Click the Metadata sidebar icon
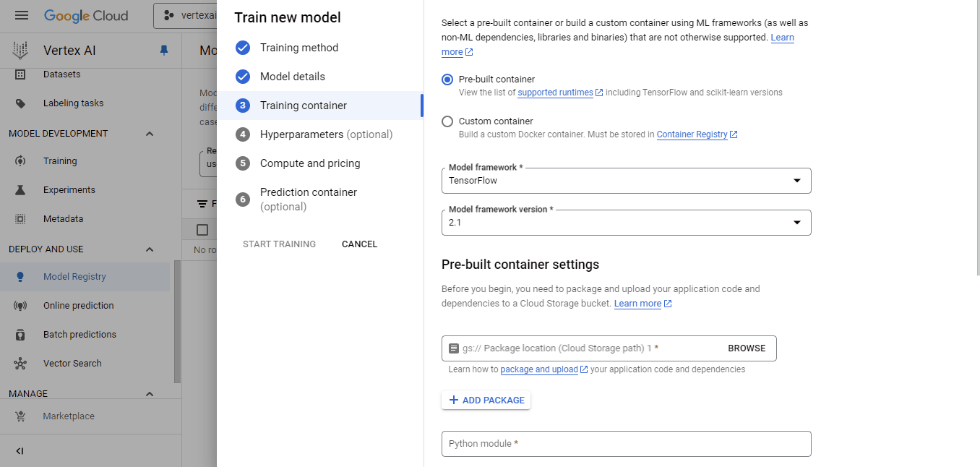The height and width of the screenshot is (467, 980). (20, 219)
